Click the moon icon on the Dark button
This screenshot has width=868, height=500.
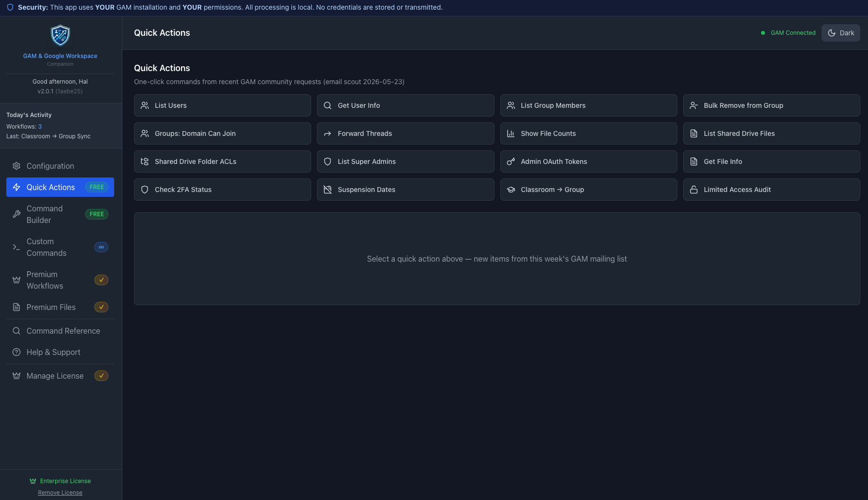(832, 33)
